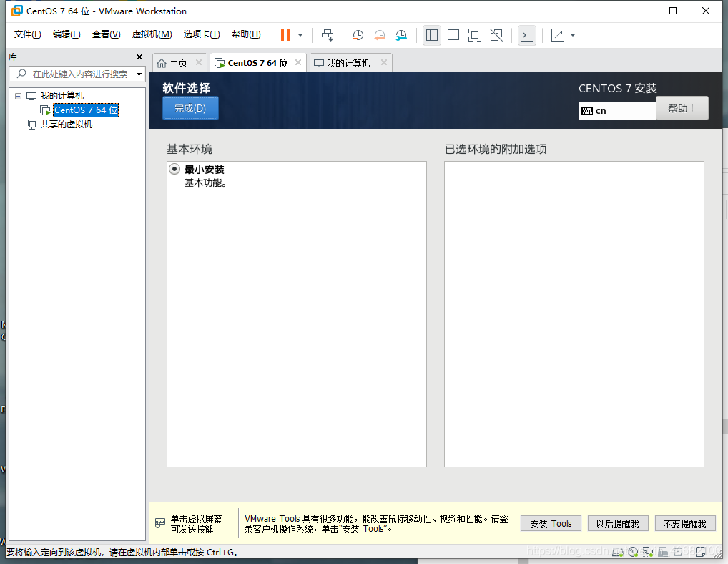Send Ctrl+Alt+Del to the virtual machine
728x564 pixels.
(x=328, y=35)
